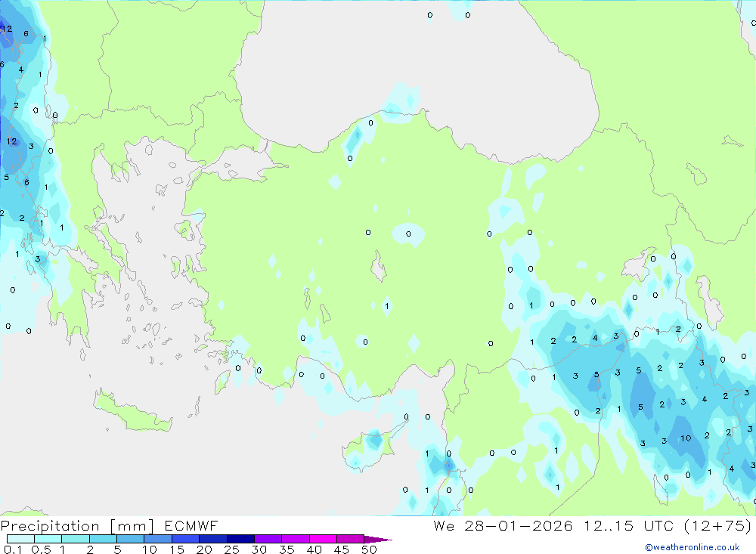756x554 pixels.
Task: Select the 25–30 mm navy legend swatch
Action: [240, 539]
